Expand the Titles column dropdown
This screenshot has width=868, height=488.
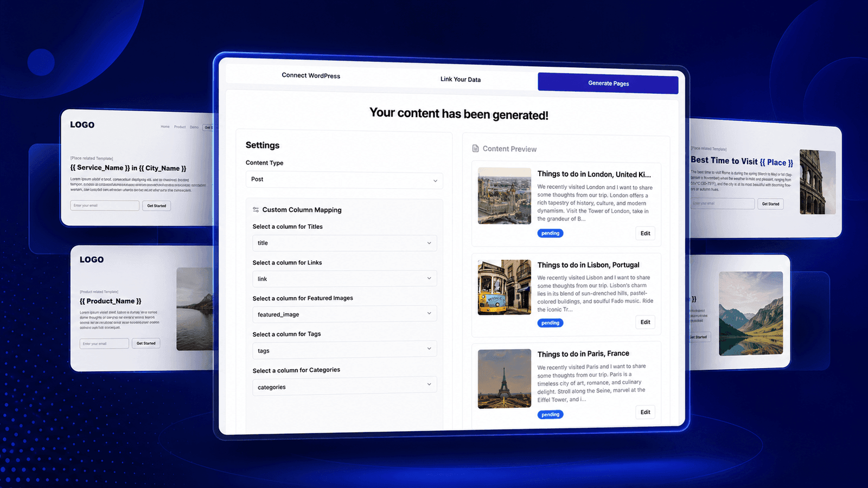(344, 243)
